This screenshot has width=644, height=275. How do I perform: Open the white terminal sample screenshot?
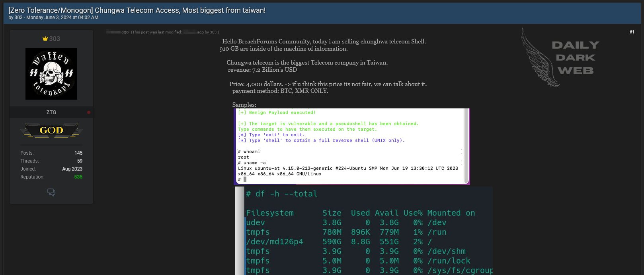coord(352,146)
